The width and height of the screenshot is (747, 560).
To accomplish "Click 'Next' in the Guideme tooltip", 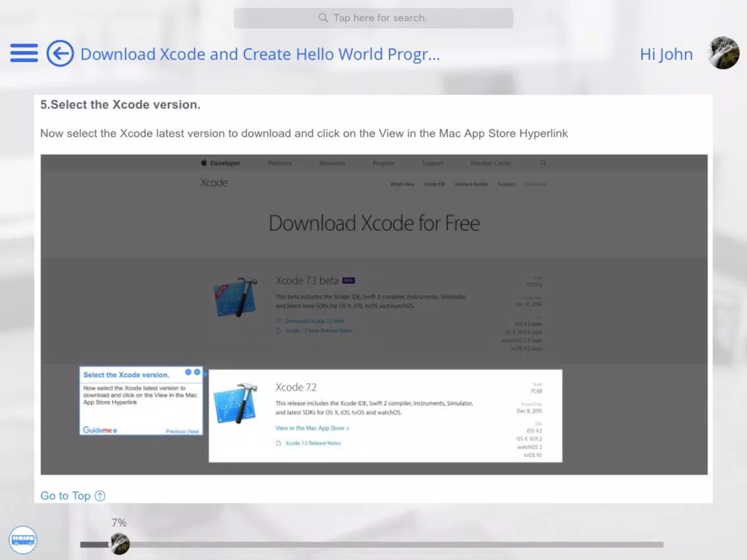I will coord(194,431).
